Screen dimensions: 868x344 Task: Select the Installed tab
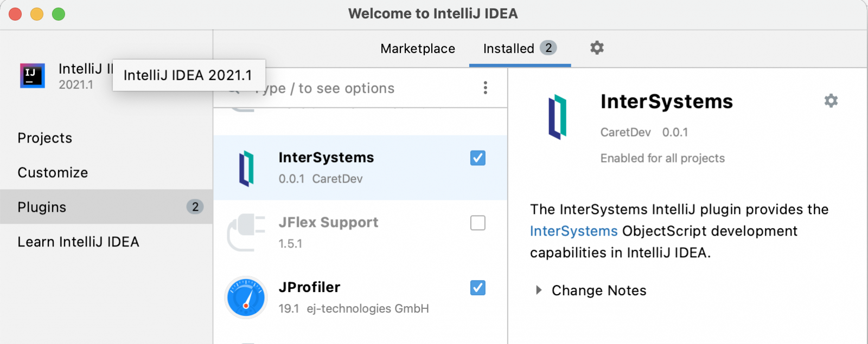(509, 49)
